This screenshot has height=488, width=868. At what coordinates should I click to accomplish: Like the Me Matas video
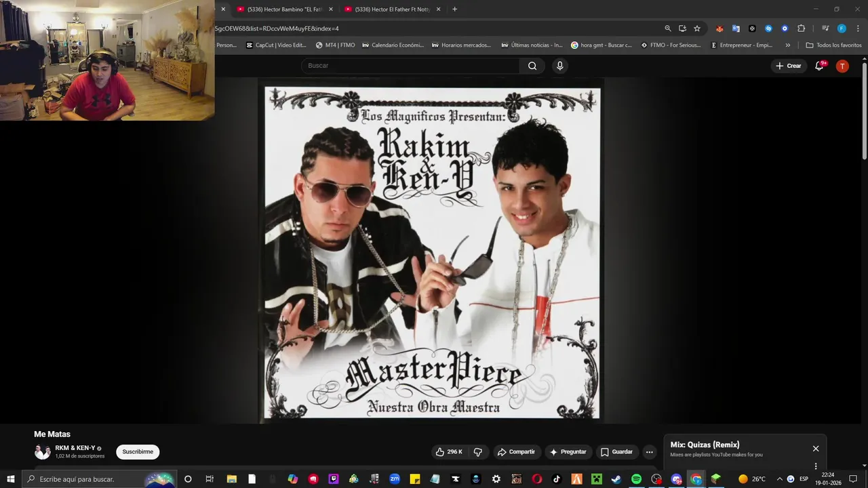pos(450,452)
